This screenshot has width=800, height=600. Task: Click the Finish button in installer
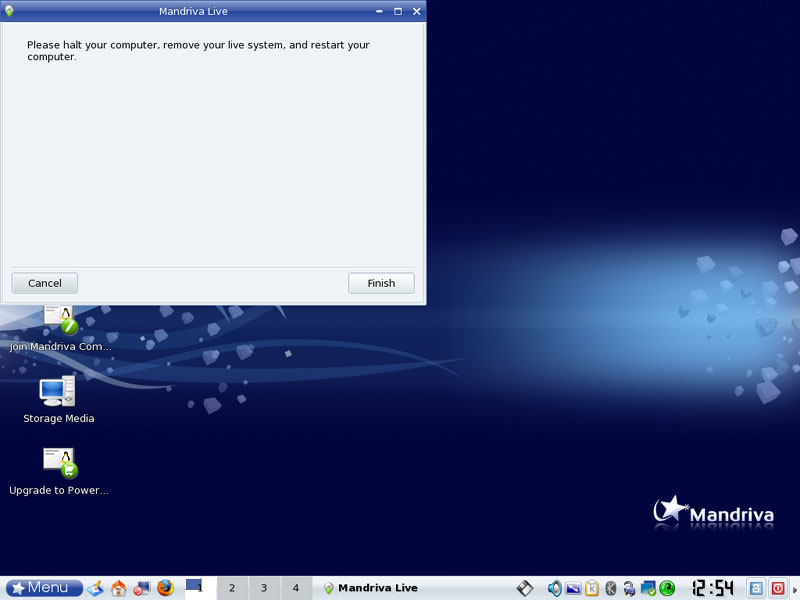tap(381, 283)
